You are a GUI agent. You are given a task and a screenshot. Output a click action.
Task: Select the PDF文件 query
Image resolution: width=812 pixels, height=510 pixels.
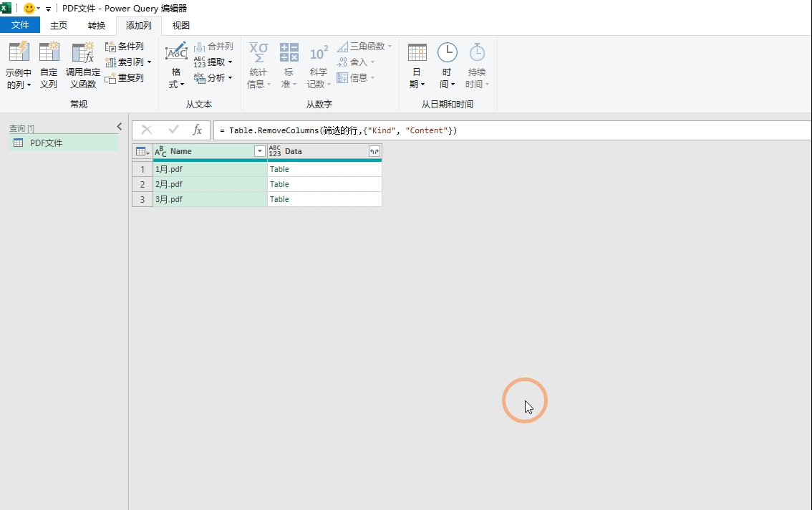(x=64, y=143)
